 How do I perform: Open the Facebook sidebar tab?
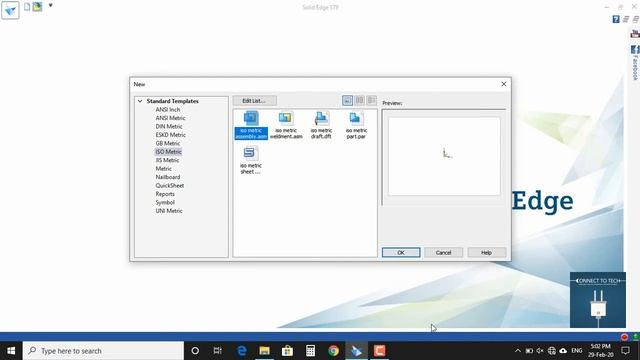coord(635,62)
